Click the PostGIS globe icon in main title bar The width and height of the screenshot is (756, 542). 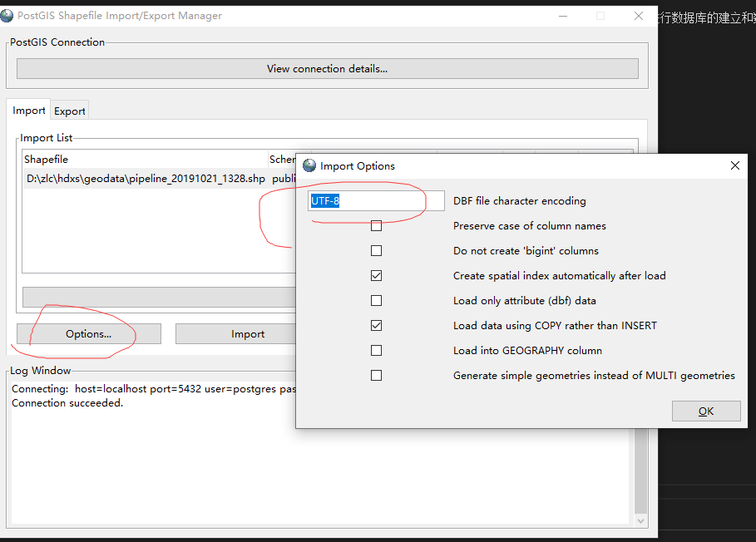(x=7, y=16)
